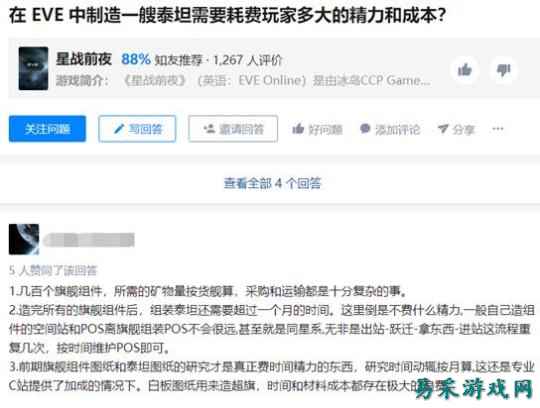
Task: Click the thumbs-up icon on the game card
Action: pyautogui.click(x=465, y=70)
